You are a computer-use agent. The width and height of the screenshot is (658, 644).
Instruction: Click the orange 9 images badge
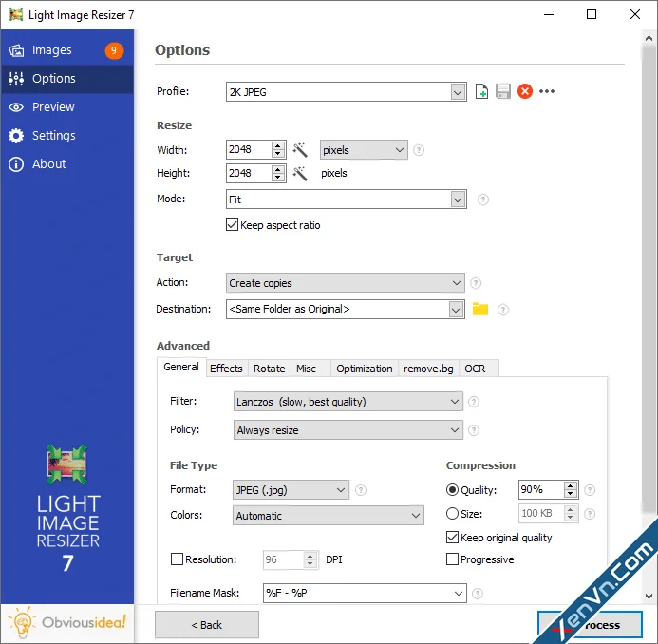pos(114,50)
